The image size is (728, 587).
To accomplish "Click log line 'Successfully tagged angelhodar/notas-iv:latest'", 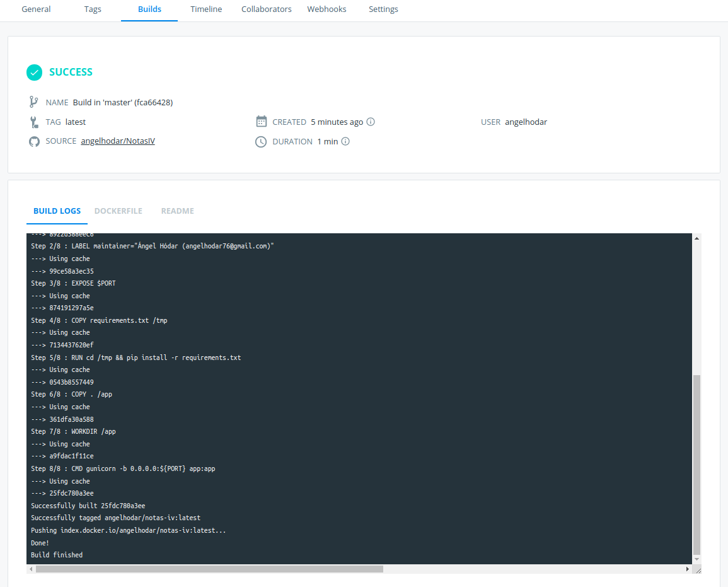I will 115,518.
